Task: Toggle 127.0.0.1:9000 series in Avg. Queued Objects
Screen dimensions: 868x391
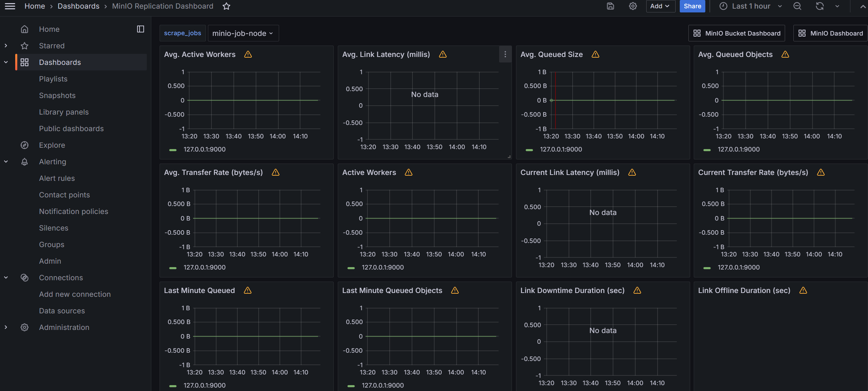Action: (739, 149)
